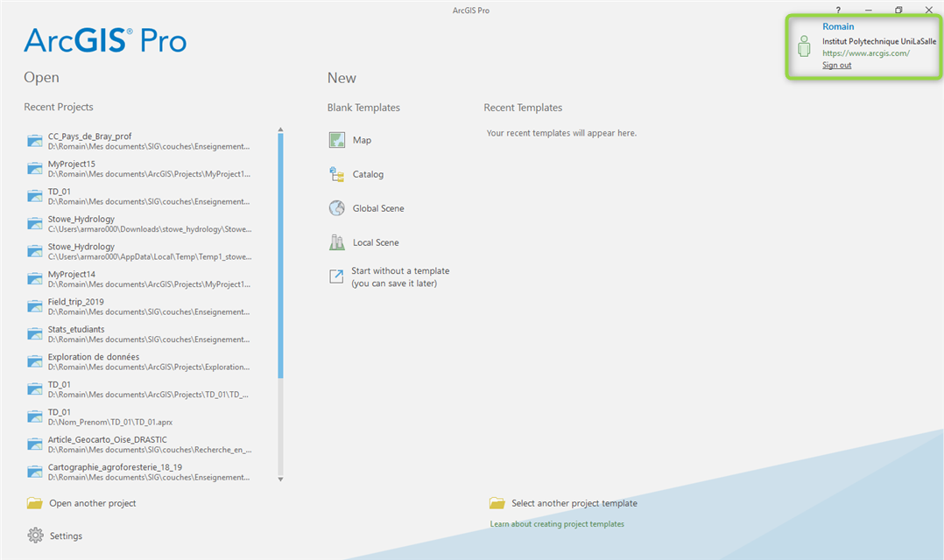Click the Start without a template icon

[x=336, y=276]
